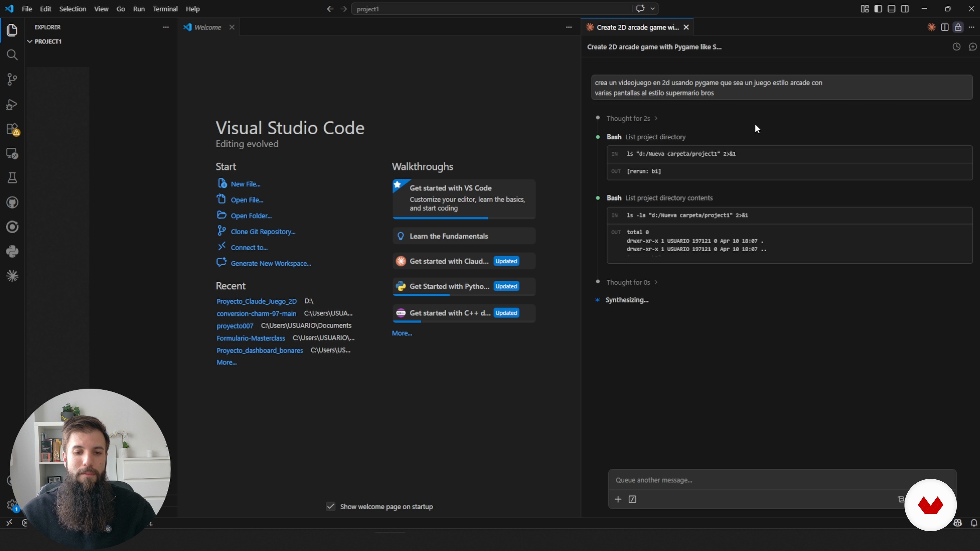
Task: Open chat dropdown arrow in title bar
Action: tap(653, 9)
